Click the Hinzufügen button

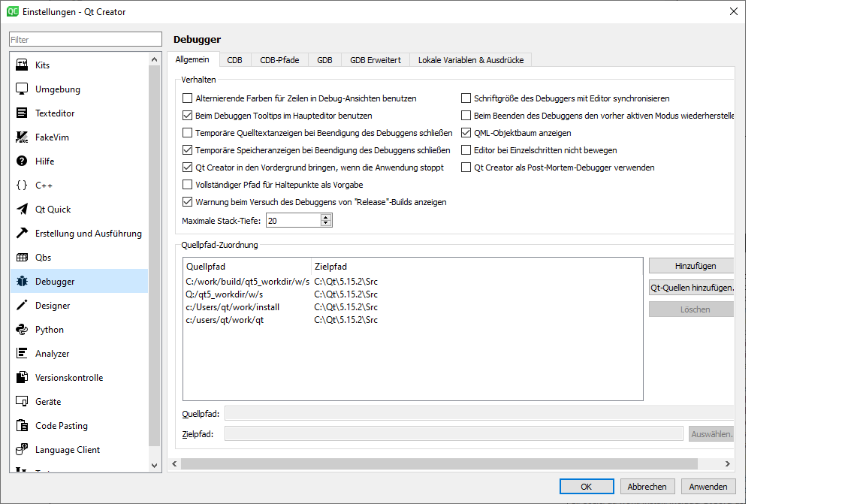[691, 266]
